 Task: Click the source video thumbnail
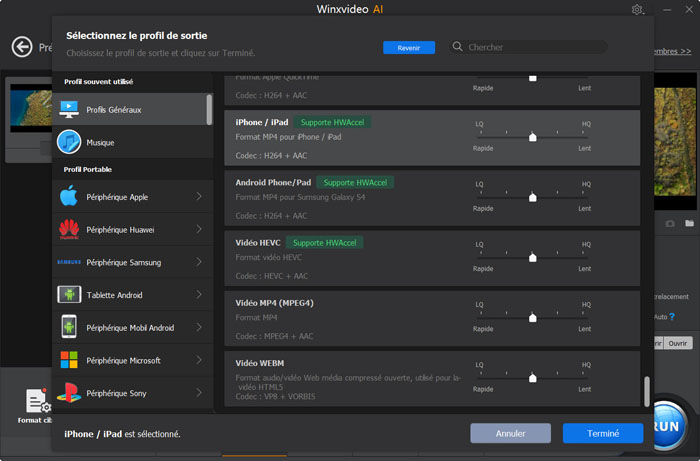(31, 108)
